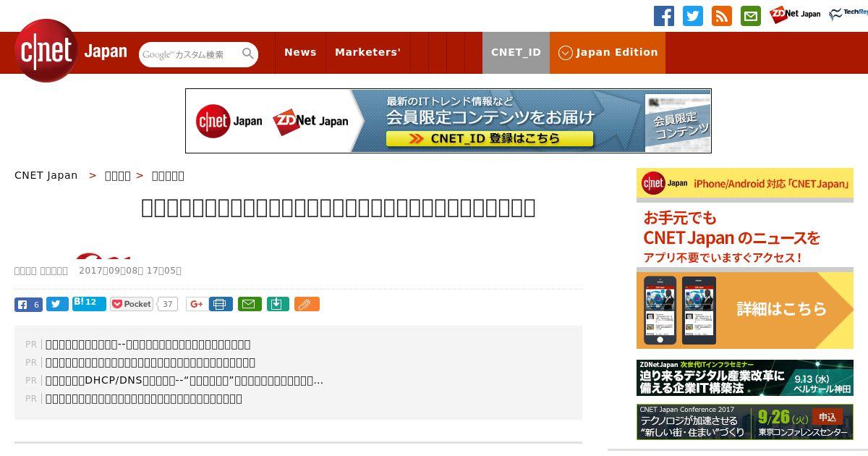
Task: Click the article headline text
Action: [x=338, y=208]
